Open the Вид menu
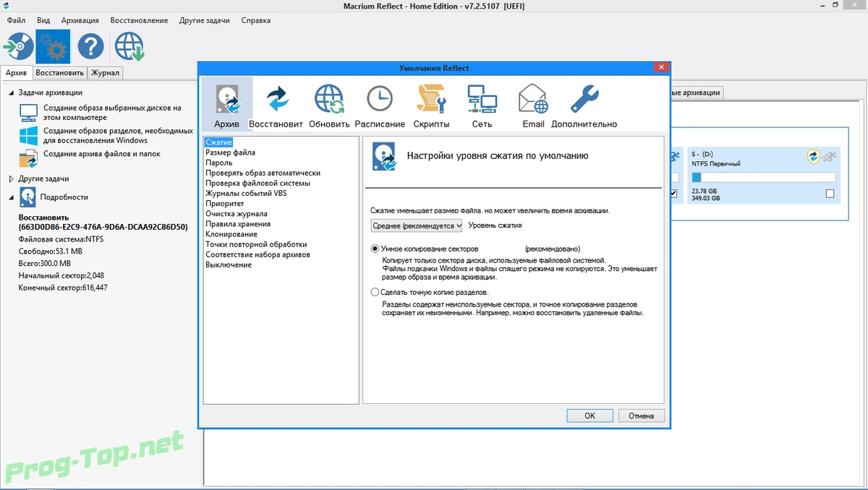The height and width of the screenshot is (490, 868). tap(43, 20)
